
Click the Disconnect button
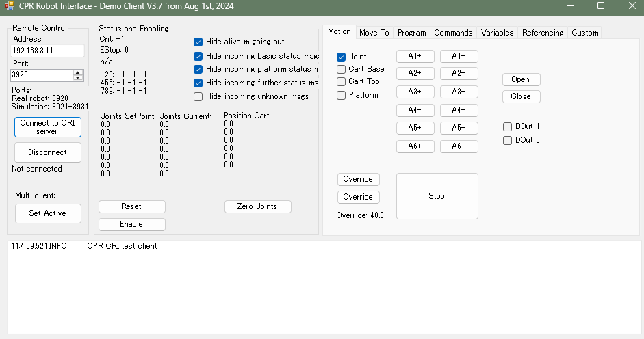click(48, 152)
